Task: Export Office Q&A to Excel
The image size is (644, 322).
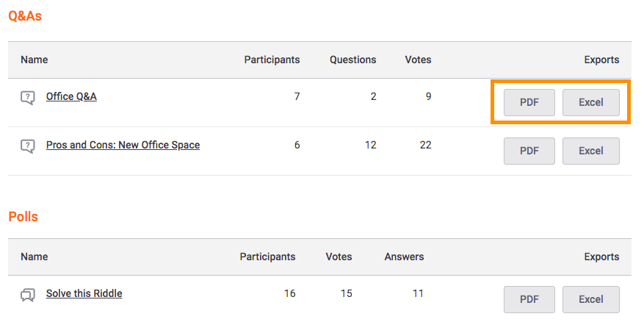Action: tap(590, 102)
